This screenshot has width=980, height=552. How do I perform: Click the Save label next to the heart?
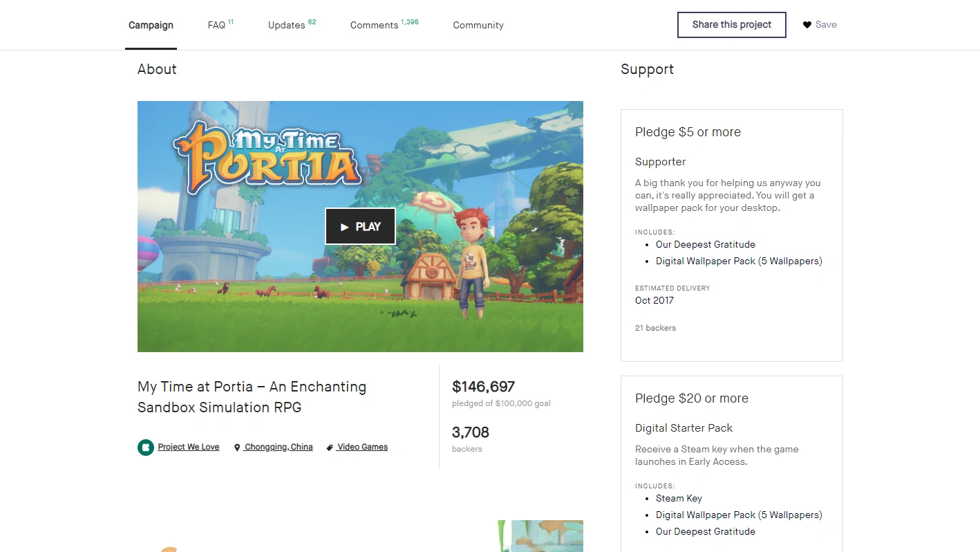coord(826,25)
